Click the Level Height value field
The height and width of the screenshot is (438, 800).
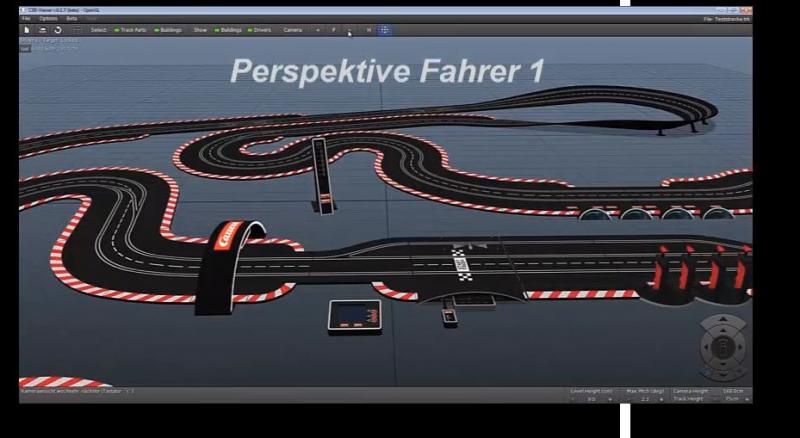(591, 398)
